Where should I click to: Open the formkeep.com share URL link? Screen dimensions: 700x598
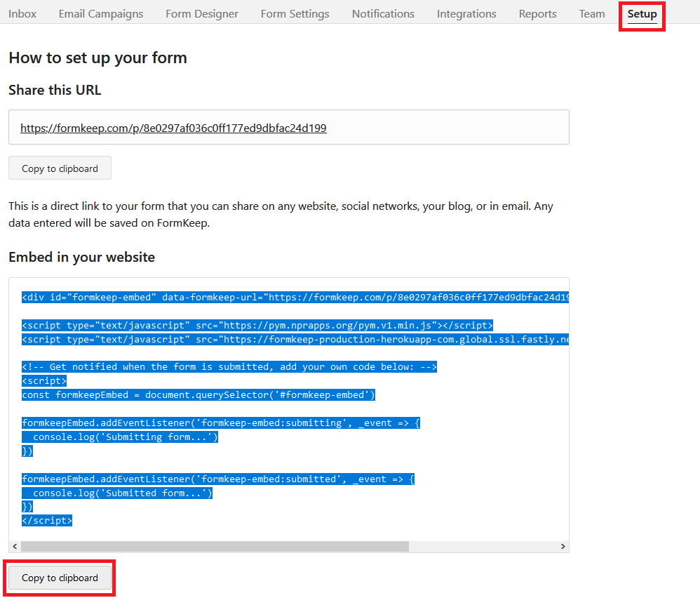(173, 128)
